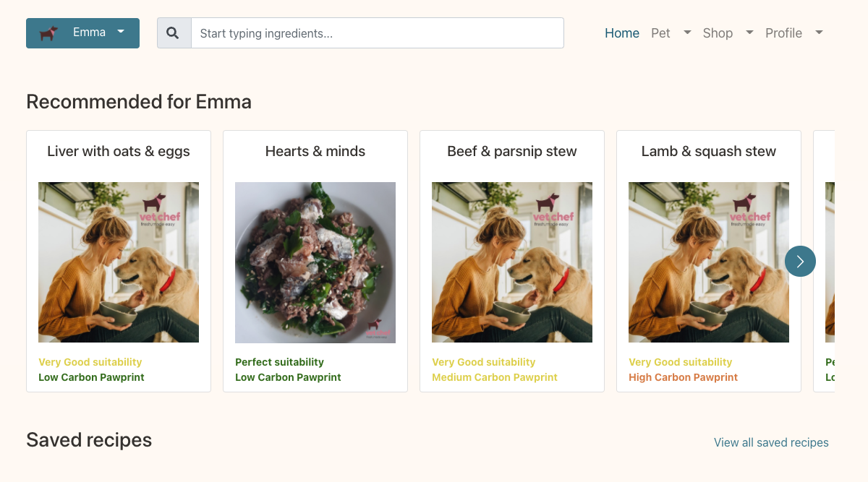Click the Beef & parsnip stew image
The height and width of the screenshot is (482, 868).
pos(512,262)
